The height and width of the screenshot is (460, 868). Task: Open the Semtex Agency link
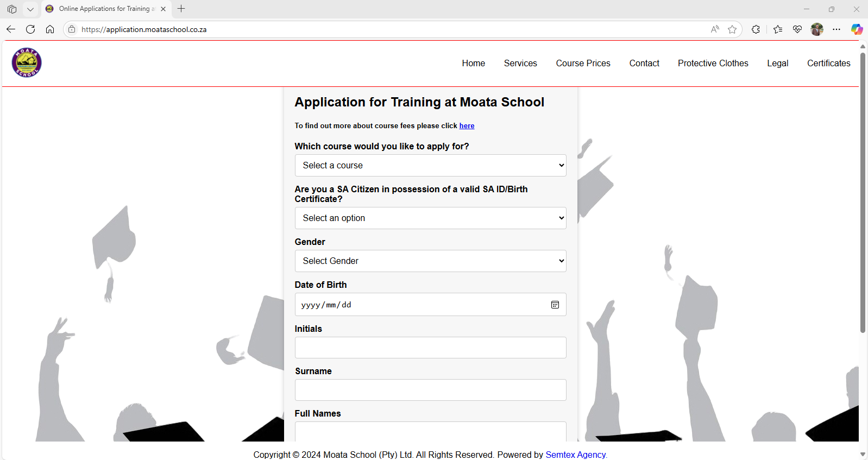[x=576, y=455]
